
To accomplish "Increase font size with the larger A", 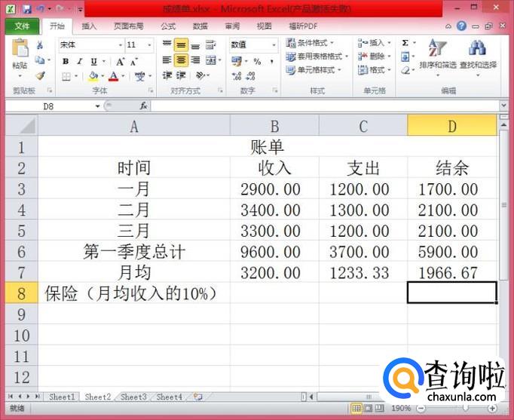I will coord(120,62).
